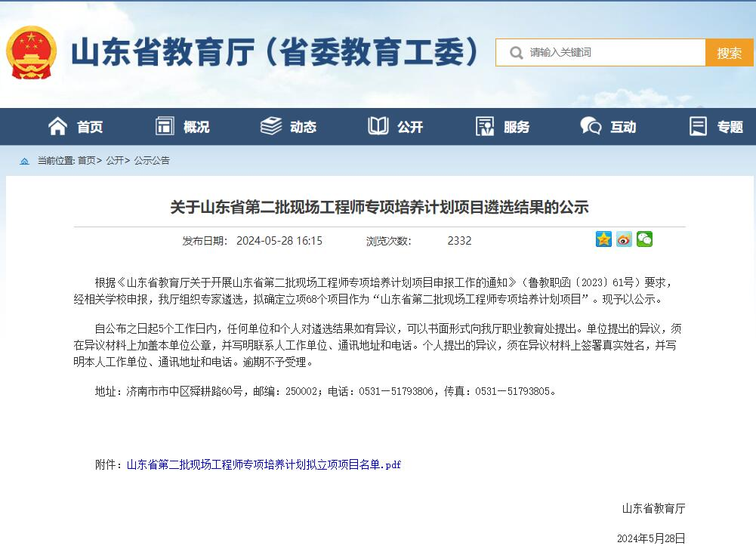The image size is (756, 555).
Task: Share to Weibo using the Weibo icon
Action: [624, 239]
